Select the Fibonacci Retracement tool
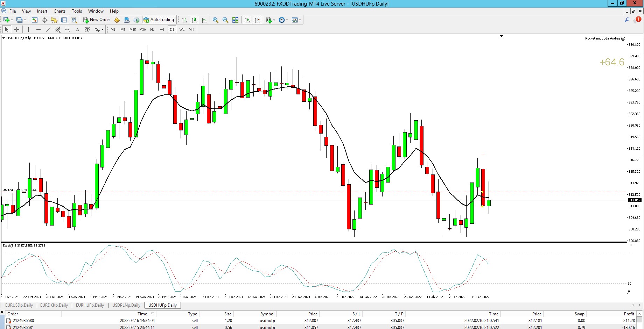The image size is (644, 329). pyautogui.click(x=68, y=29)
